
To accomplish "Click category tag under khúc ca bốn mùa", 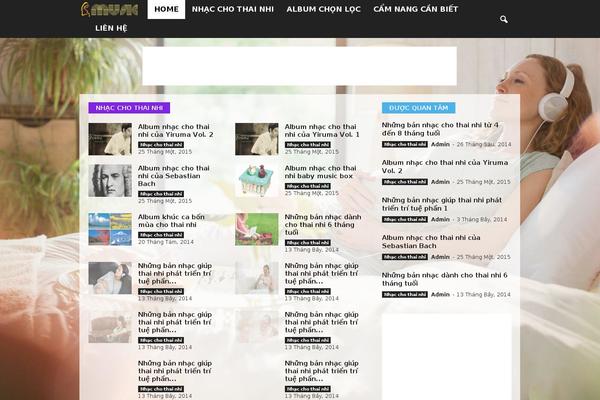I will (161, 235).
